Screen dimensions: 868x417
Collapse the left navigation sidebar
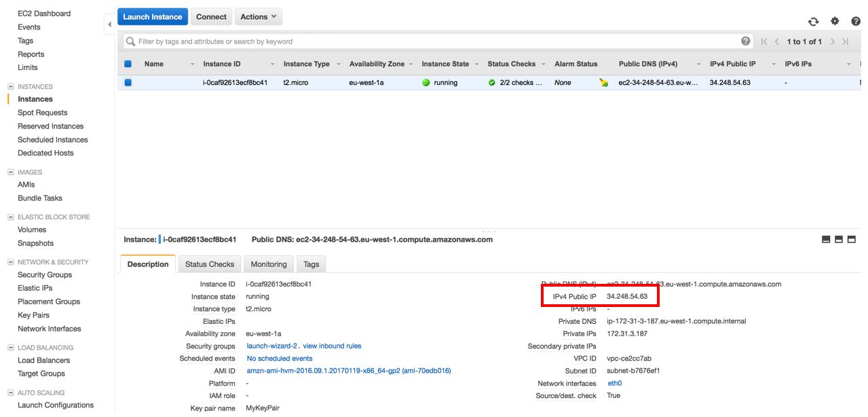click(x=109, y=24)
